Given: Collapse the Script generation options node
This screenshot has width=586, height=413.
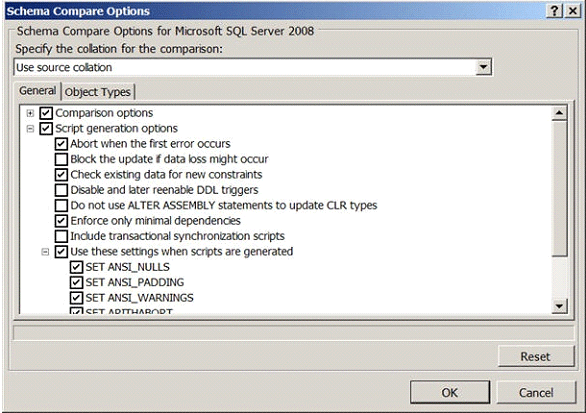Looking at the screenshot, I should 30,129.
